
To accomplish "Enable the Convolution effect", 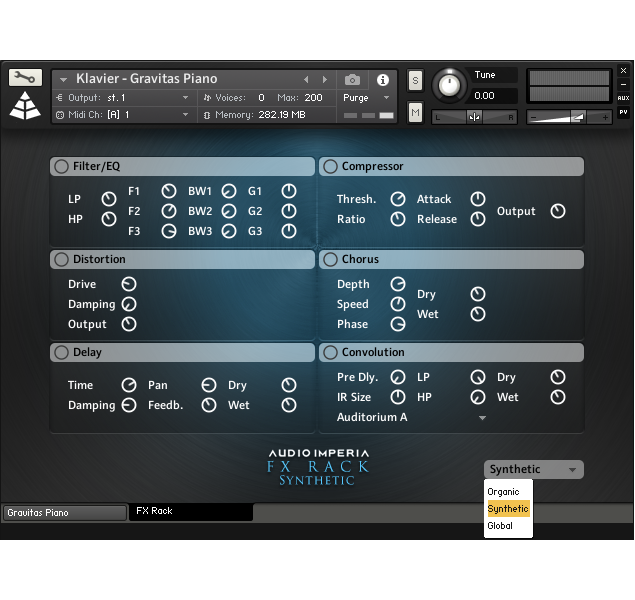I will 330,352.
